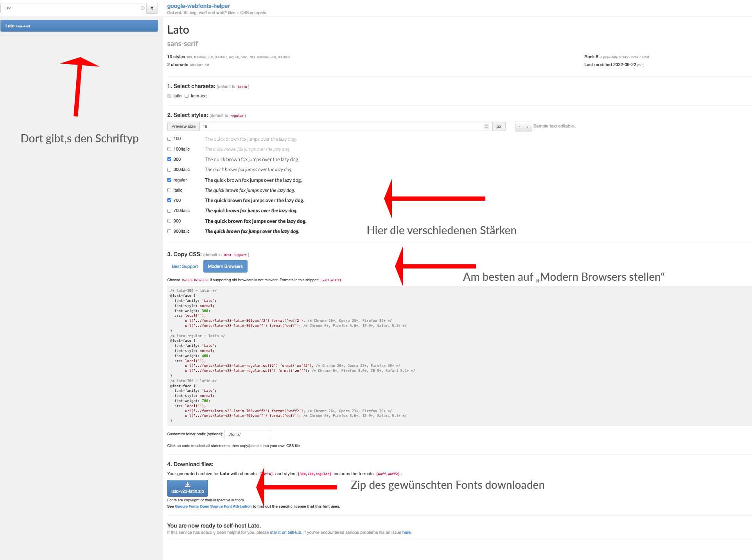Click the preview size number field
The width and height of the screenshot is (752, 560).
pos(340,126)
